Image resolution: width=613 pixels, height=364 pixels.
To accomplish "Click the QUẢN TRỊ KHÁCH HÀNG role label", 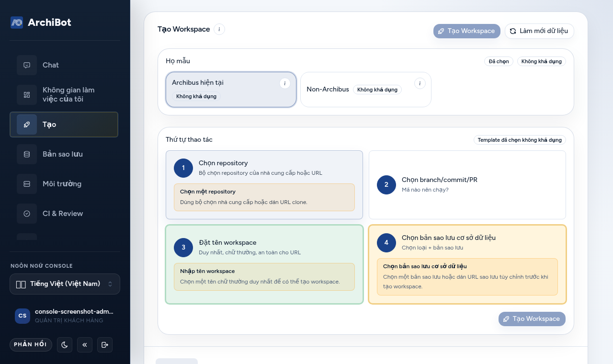I will (x=69, y=320).
